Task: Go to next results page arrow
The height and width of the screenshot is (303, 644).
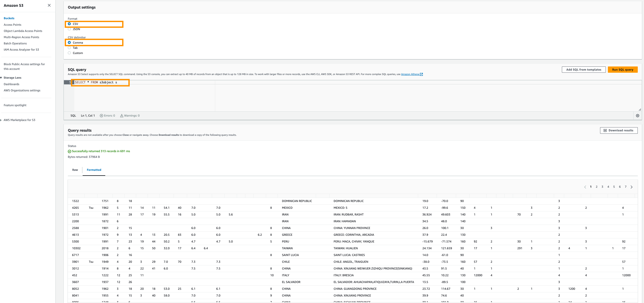Action: 632,187
